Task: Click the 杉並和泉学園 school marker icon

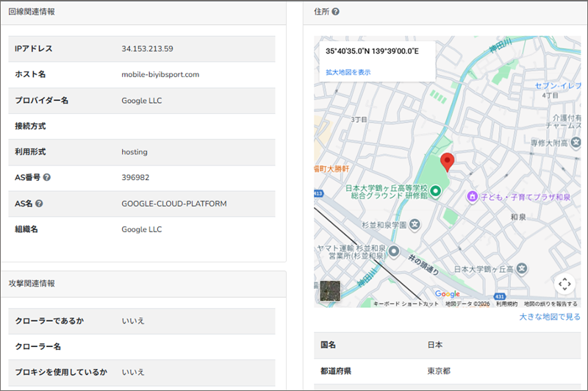Action: coord(415,223)
